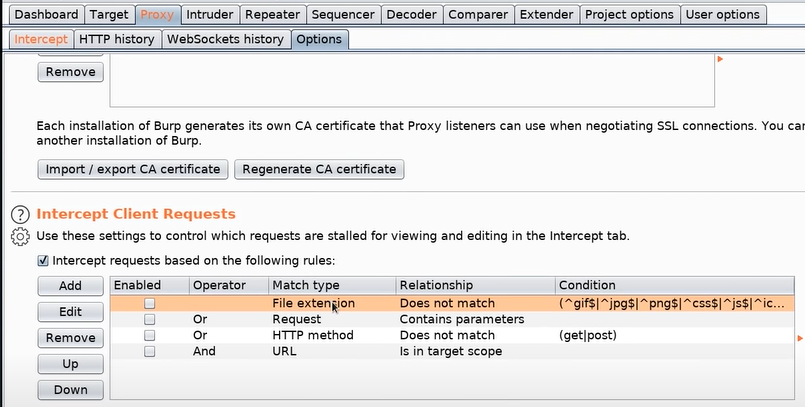The image size is (805, 407).
Task: Select the Proxy tab
Action: (x=157, y=14)
